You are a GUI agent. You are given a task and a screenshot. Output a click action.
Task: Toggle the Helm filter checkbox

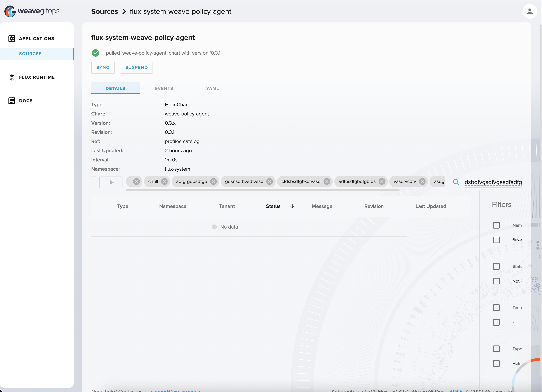click(496, 364)
